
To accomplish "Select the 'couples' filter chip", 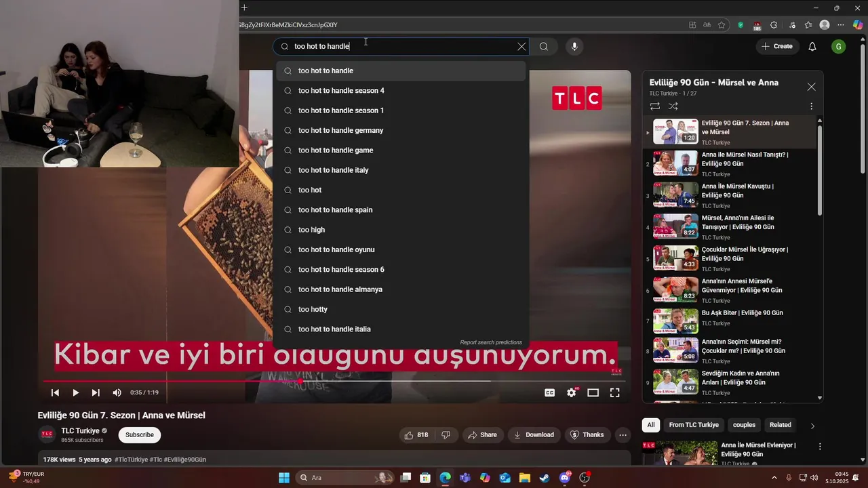I will [x=744, y=425].
